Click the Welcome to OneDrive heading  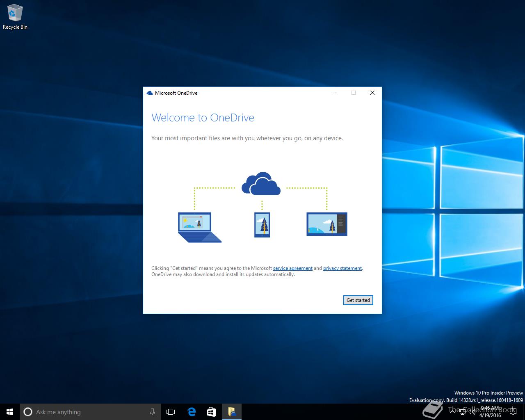(x=203, y=118)
